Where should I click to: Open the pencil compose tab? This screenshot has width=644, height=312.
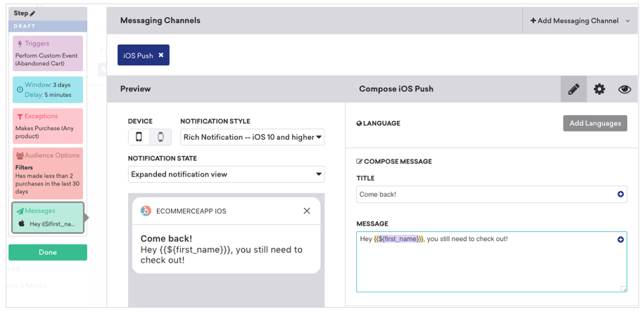(574, 89)
